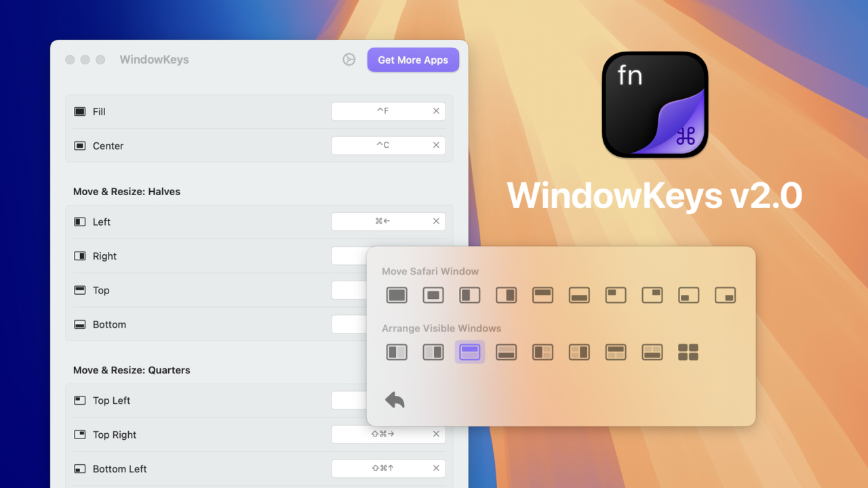This screenshot has height=488, width=868.
Task: Arrange visible windows in four-quarter grid
Action: point(688,352)
